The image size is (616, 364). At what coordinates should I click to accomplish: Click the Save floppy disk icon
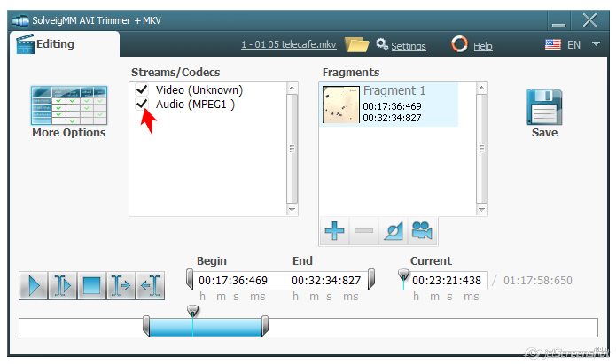pos(544,107)
